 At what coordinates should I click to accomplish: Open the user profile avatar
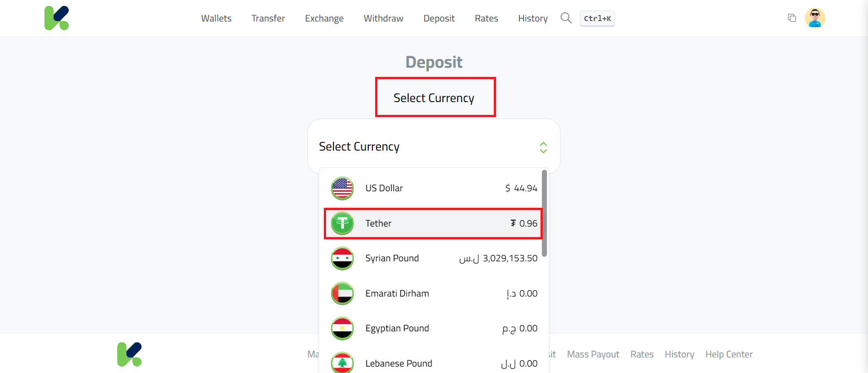(x=815, y=18)
